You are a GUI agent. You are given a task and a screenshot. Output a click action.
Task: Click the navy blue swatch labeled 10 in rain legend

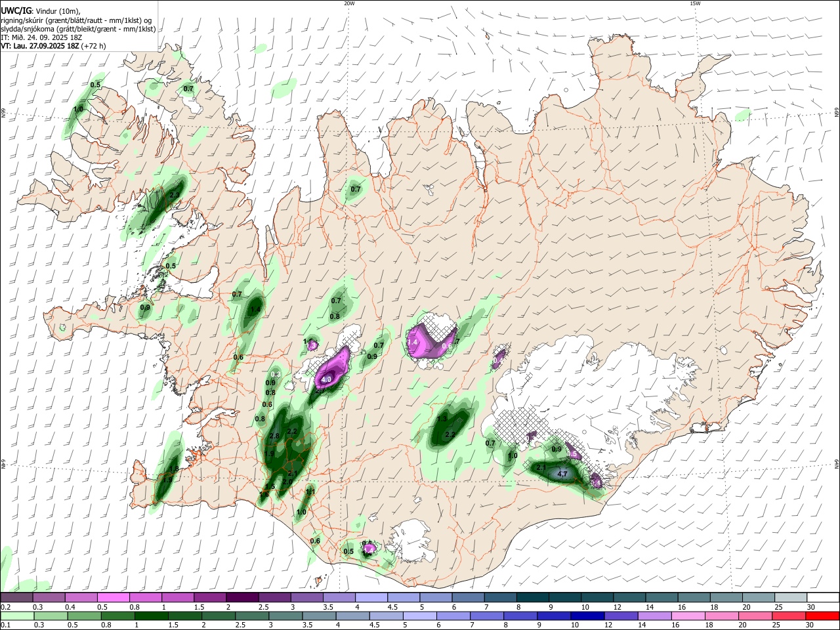587,616
